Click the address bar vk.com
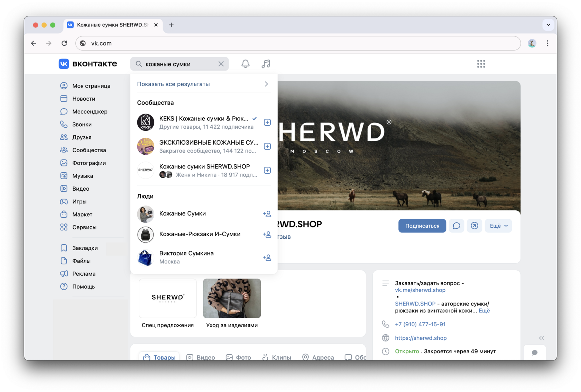 click(298, 43)
